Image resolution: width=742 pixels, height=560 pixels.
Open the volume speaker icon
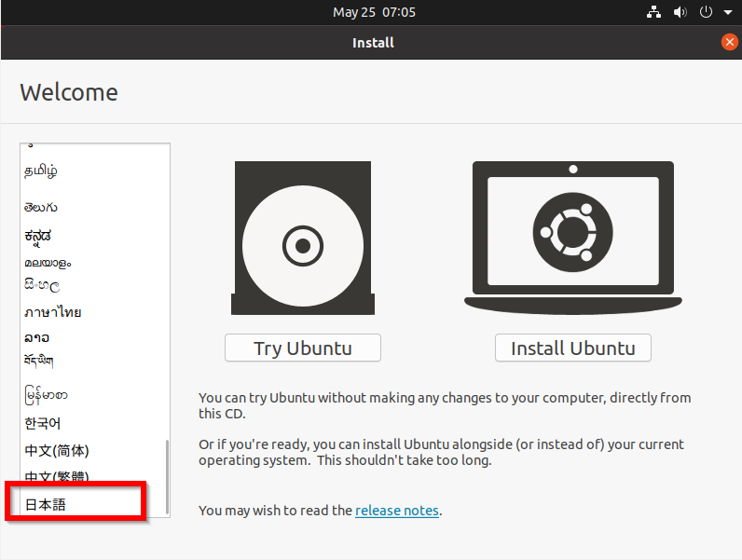click(680, 12)
